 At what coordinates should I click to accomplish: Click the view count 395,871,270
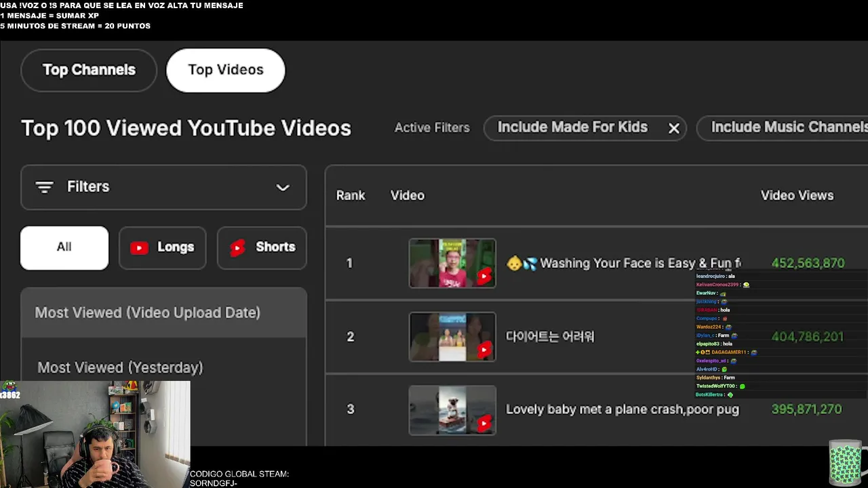click(806, 409)
